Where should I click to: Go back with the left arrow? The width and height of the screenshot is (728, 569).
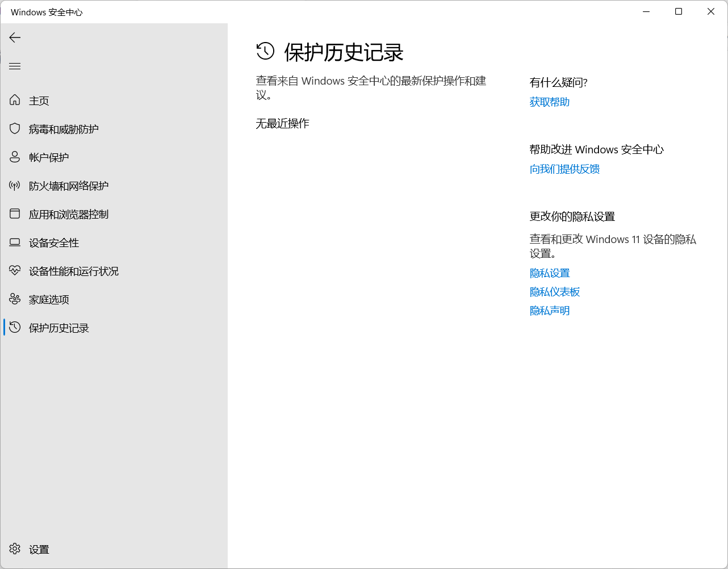click(x=15, y=37)
